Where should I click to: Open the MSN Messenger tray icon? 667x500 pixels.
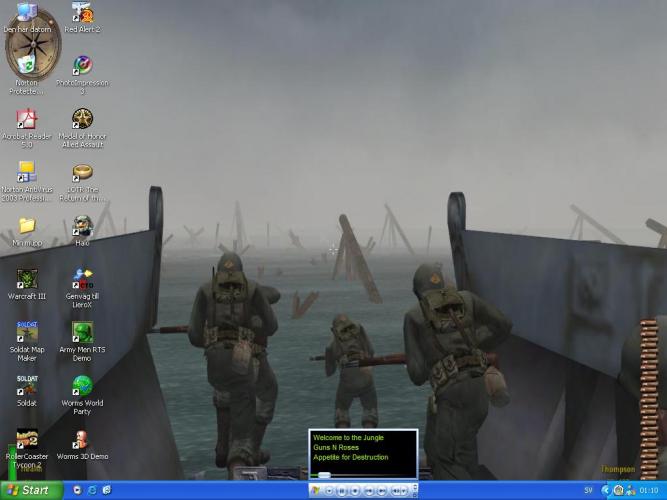click(x=631, y=491)
